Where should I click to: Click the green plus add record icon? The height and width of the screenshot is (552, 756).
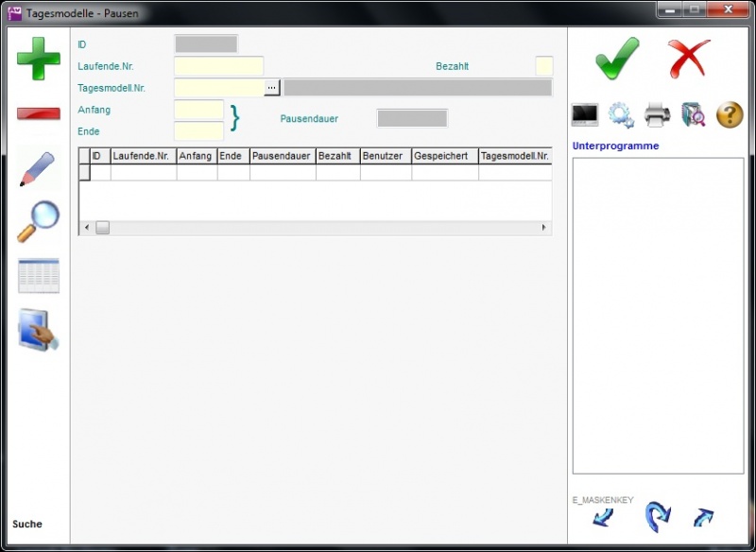(38, 60)
